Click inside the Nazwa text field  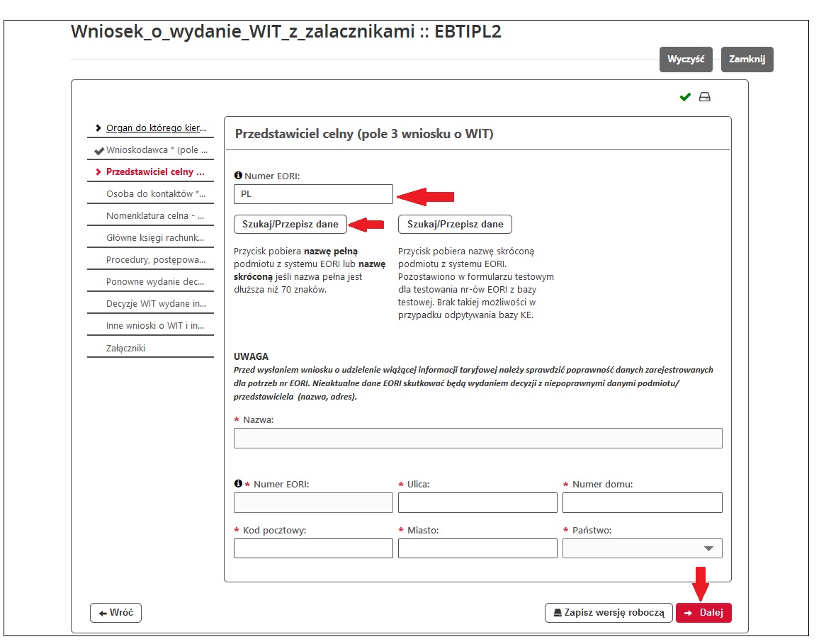(477, 438)
